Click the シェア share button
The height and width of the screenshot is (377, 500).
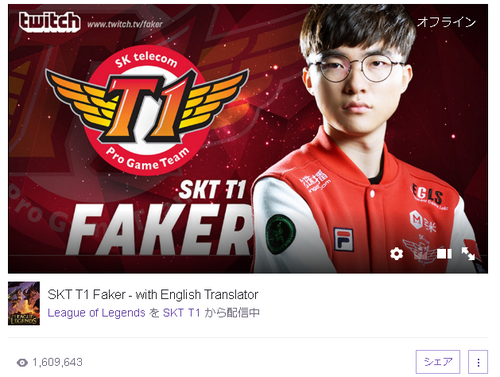pyautogui.click(x=438, y=362)
